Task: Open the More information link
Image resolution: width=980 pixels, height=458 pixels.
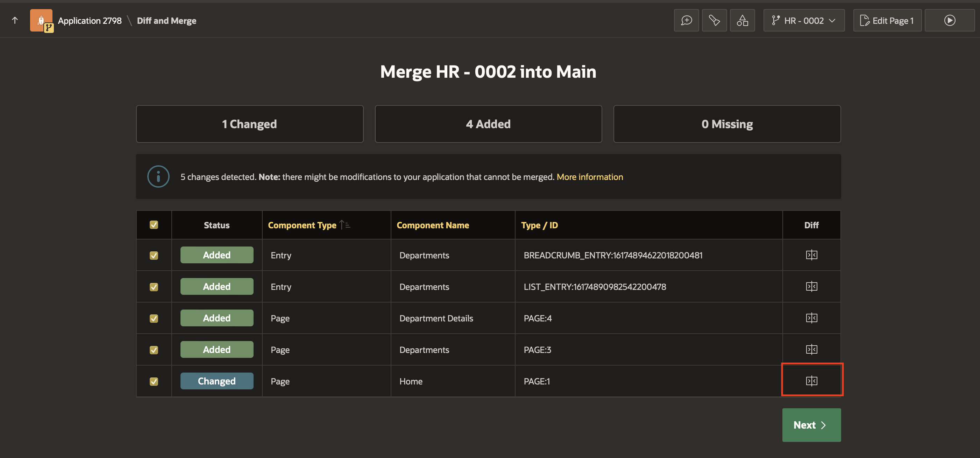Action: point(589,177)
